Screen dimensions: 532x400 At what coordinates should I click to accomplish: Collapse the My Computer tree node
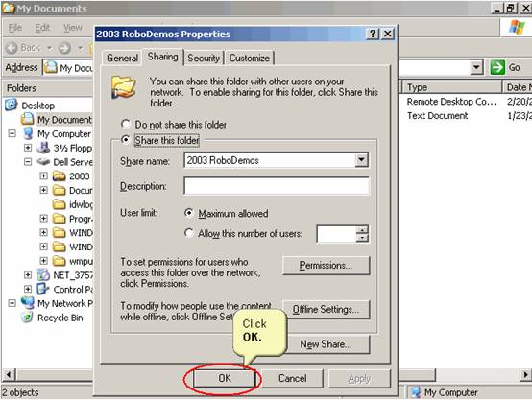pos(12,133)
